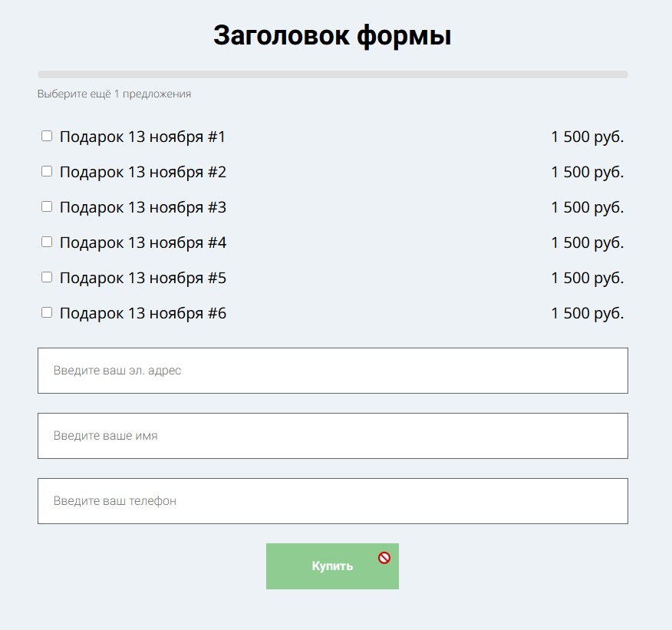Select the price beside Подарок 13 ноября #5
Image resolution: width=672 pixels, height=630 pixels.
point(587,279)
